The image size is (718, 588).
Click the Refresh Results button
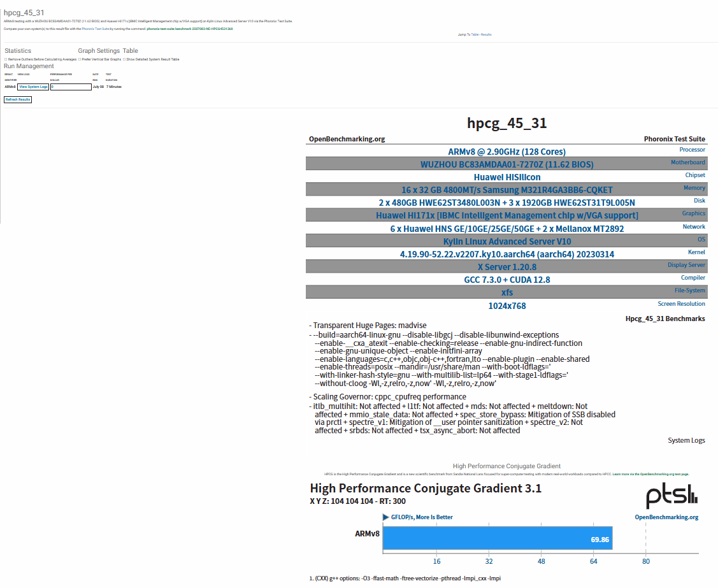pos(18,99)
